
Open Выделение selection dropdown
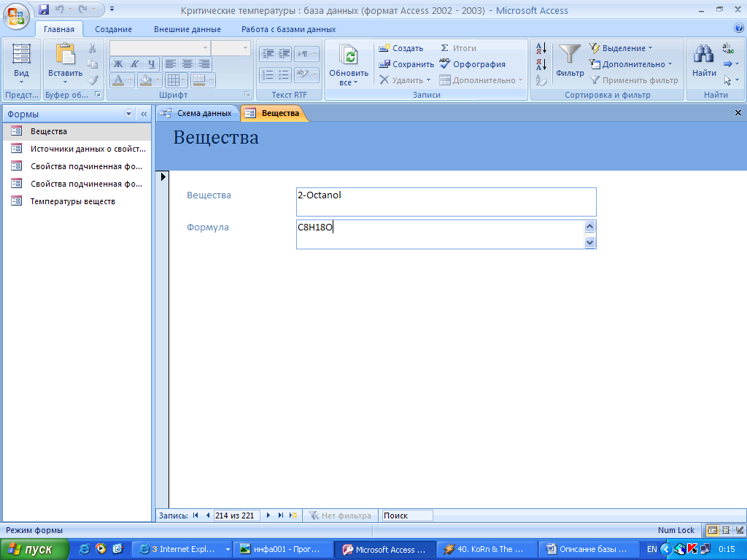pyautogui.click(x=621, y=48)
